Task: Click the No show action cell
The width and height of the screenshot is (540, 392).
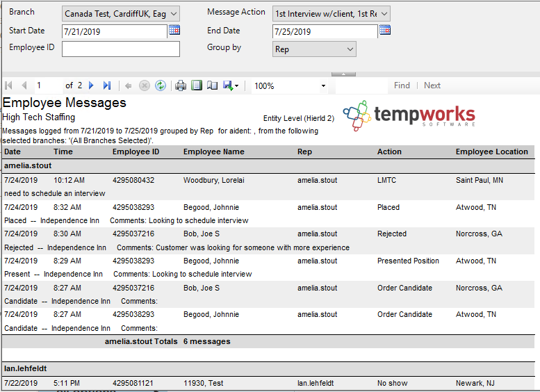Action: click(392, 383)
